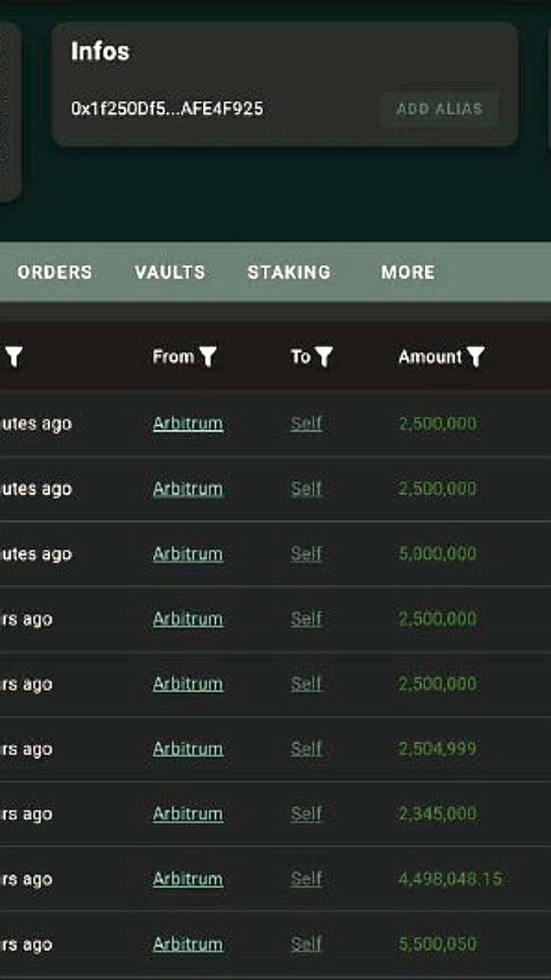551x980 pixels.
Task: Open Arbitrum link in the 2,345,000 row
Action: pos(188,814)
